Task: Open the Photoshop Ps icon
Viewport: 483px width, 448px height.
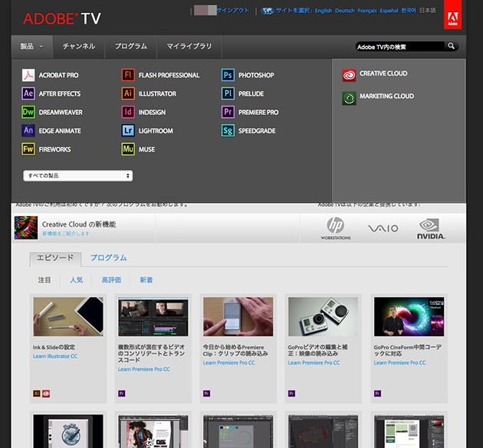Action: tap(228, 75)
